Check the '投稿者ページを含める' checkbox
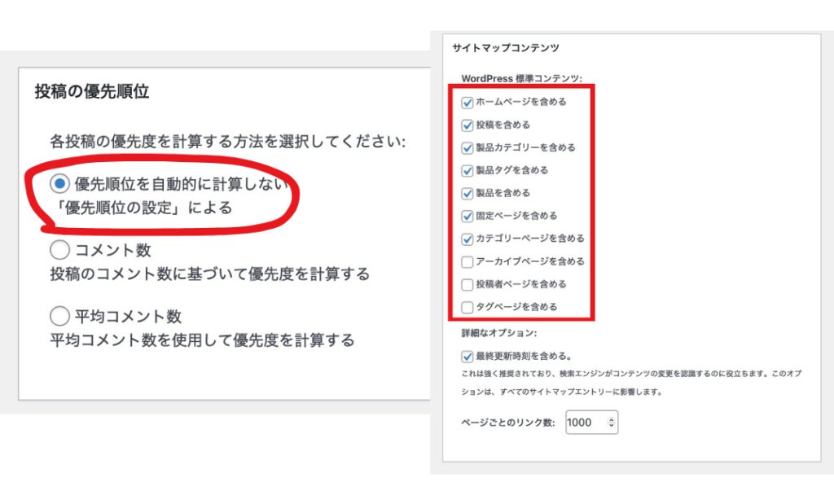 467,285
